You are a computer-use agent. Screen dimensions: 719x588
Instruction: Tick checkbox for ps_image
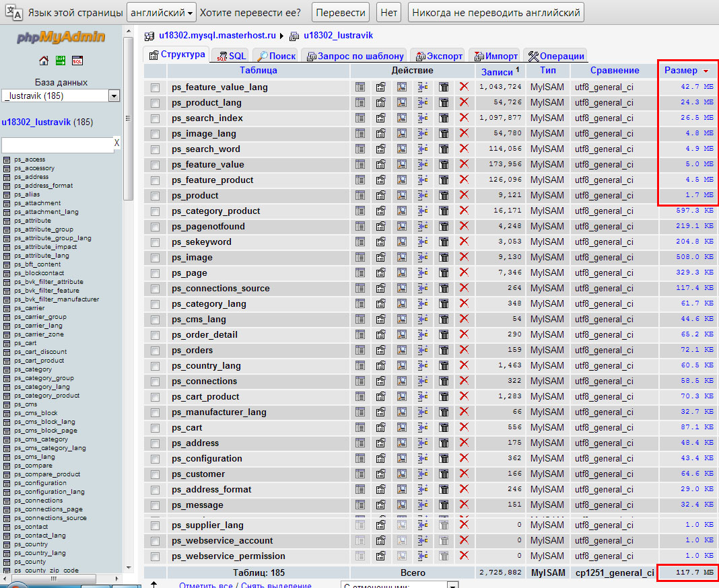coord(155,258)
